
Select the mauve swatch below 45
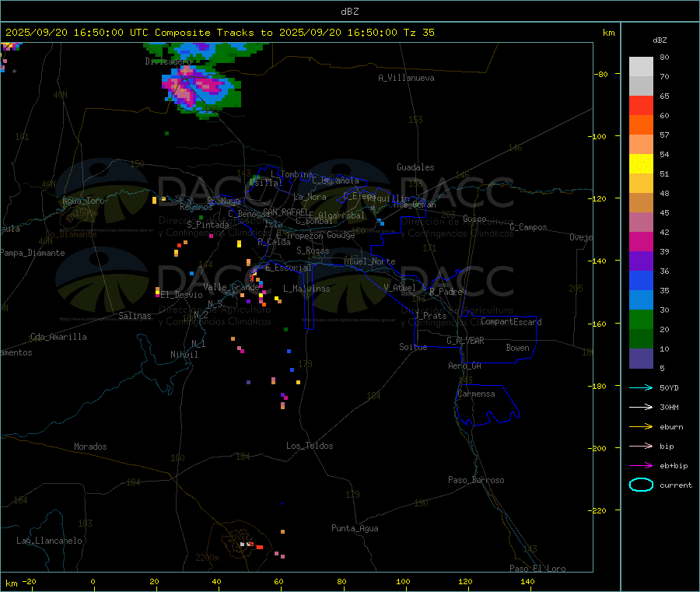click(x=641, y=222)
